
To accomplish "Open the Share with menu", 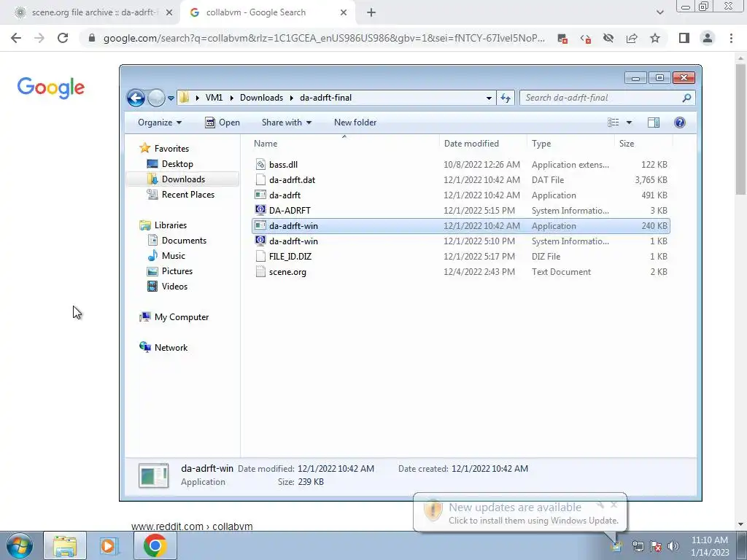I will (x=286, y=122).
